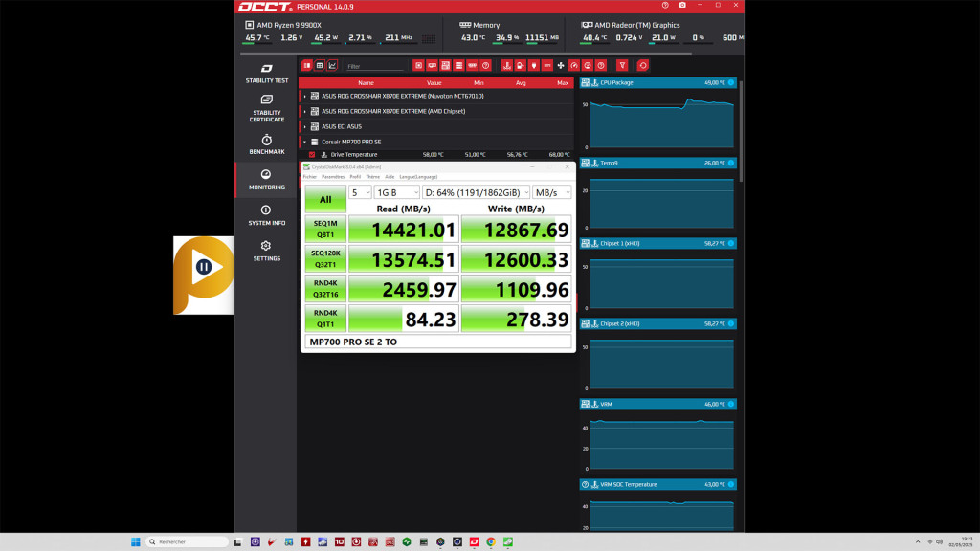Open the Paramètres menu in CrystalDiskMark

tap(333, 177)
